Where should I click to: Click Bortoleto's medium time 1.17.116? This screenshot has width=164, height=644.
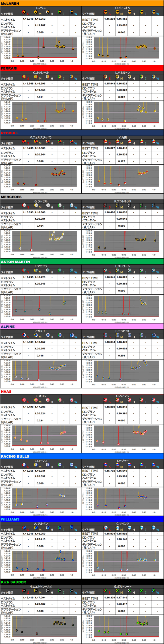[x=122, y=597]
